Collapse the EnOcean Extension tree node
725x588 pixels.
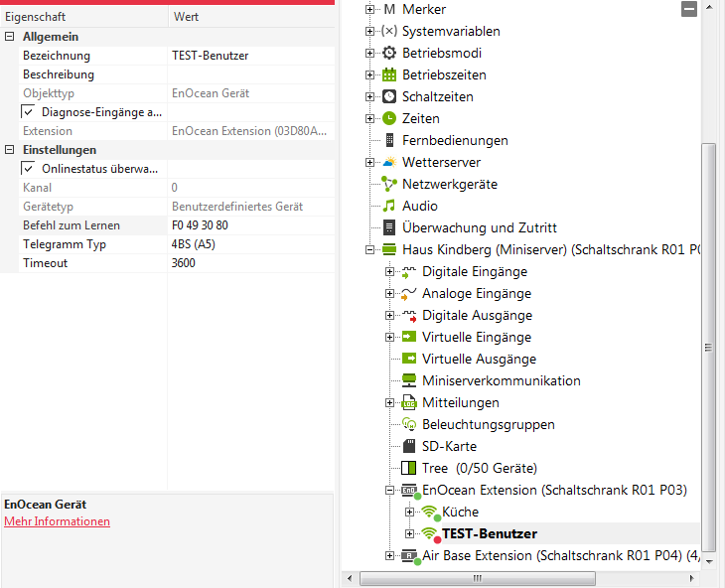[390, 490]
